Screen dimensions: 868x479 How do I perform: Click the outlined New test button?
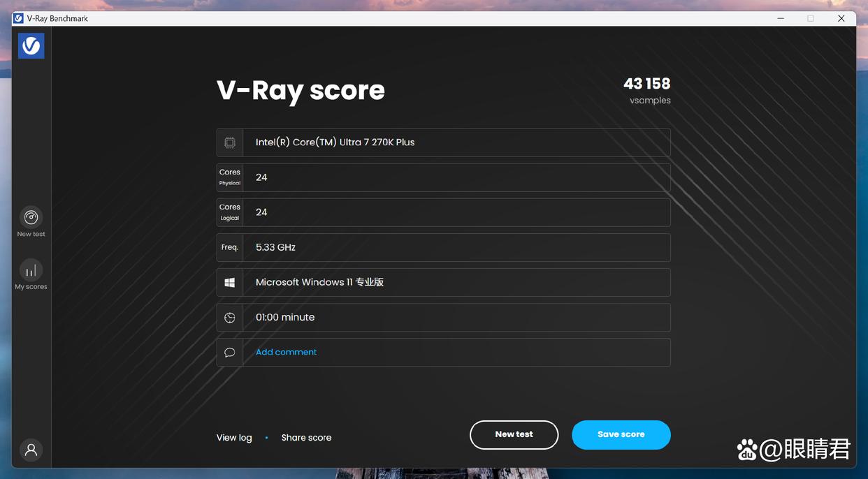point(514,435)
